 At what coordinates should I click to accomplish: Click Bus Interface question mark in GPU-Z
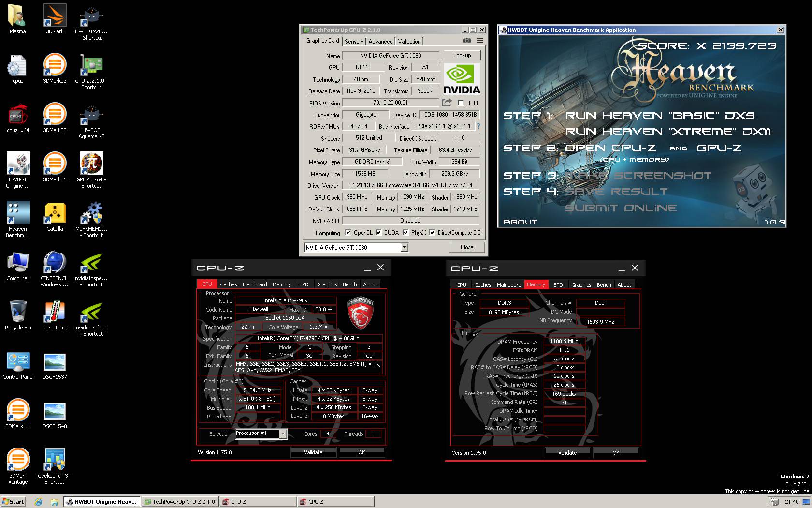coord(478,126)
